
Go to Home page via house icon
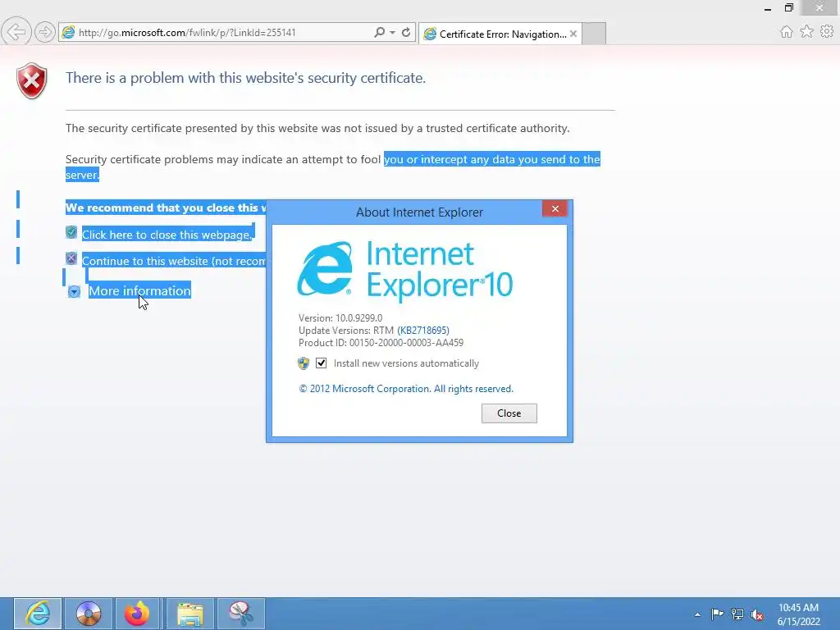click(x=786, y=32)
